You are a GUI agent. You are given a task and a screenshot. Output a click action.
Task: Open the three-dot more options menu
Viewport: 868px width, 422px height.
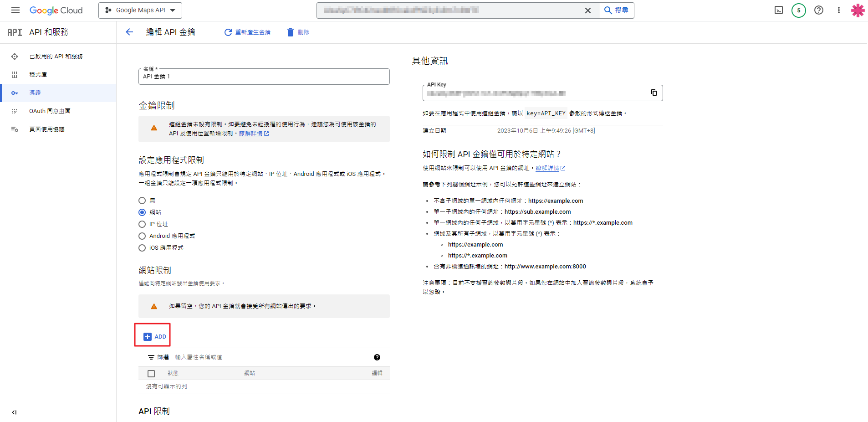pyautogui.click(x=838, y=10)
